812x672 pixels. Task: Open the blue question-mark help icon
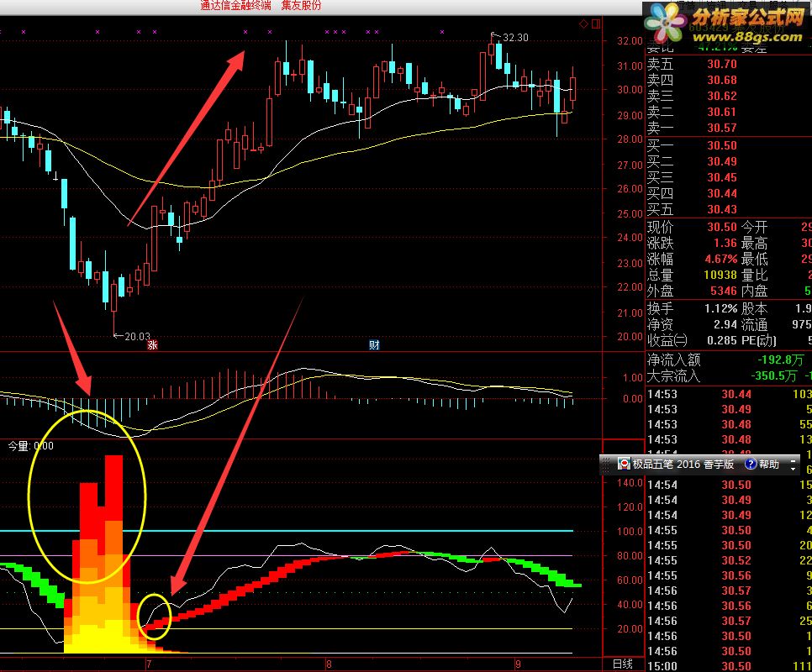point(750,464)
